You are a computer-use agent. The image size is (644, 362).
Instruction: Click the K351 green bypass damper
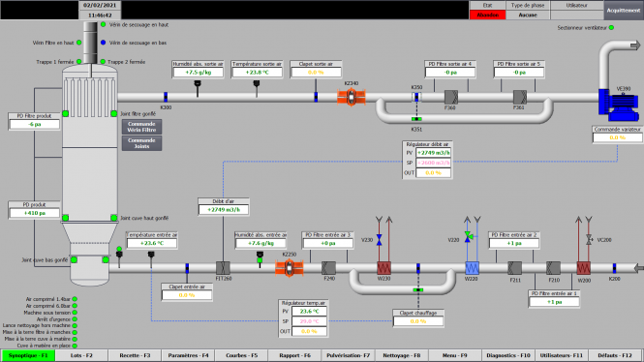pos(416,119)
